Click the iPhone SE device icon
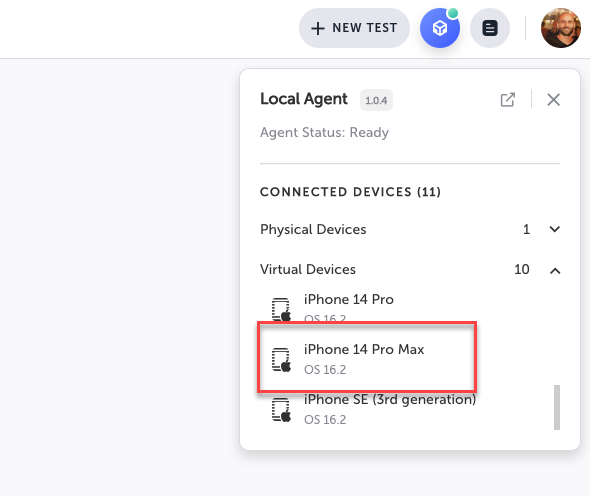This screenshot has width=590, height=496. [x=281, y=410]
